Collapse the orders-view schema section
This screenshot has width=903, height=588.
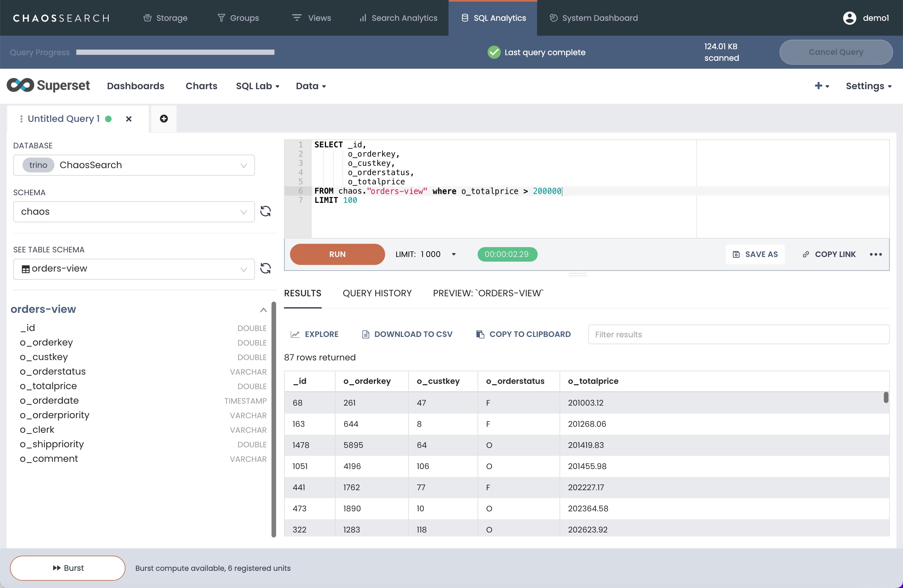pyautogui.click(x=263, y=310)
